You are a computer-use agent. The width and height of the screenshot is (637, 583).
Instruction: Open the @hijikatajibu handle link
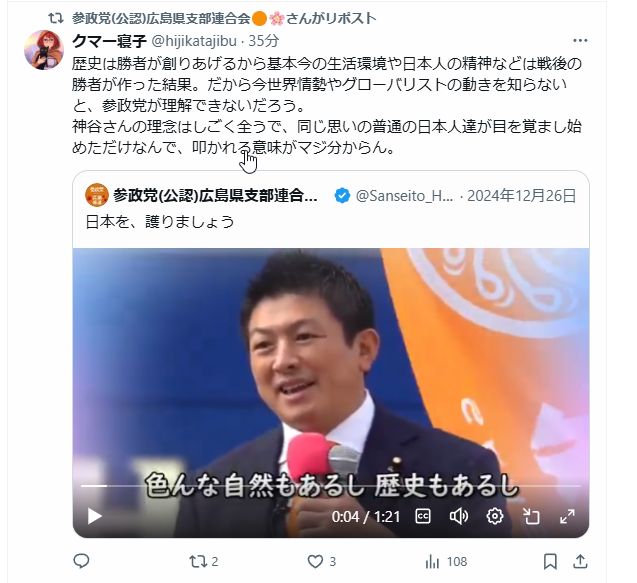point(194,41)
